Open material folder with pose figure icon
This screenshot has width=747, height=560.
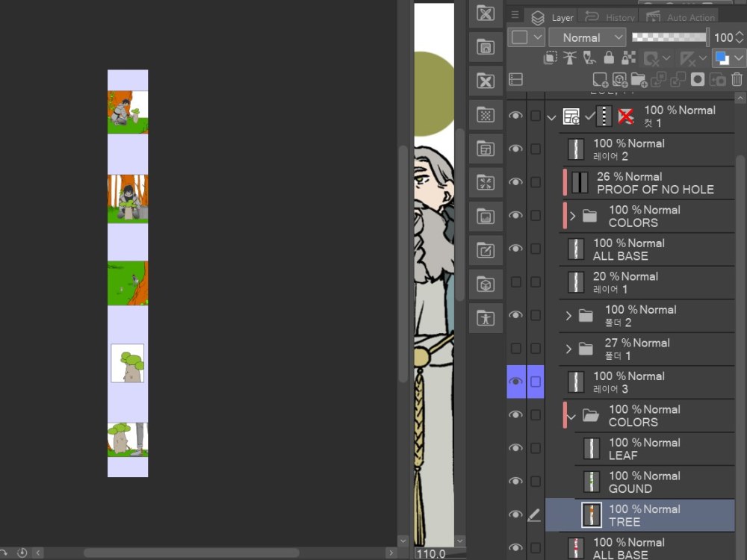[486, 317]
